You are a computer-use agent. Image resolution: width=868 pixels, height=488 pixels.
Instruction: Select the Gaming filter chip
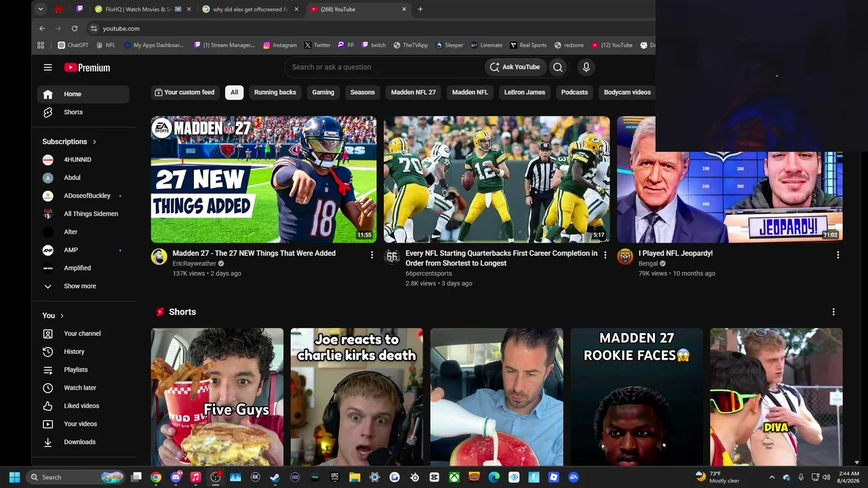tap(323, 92)
